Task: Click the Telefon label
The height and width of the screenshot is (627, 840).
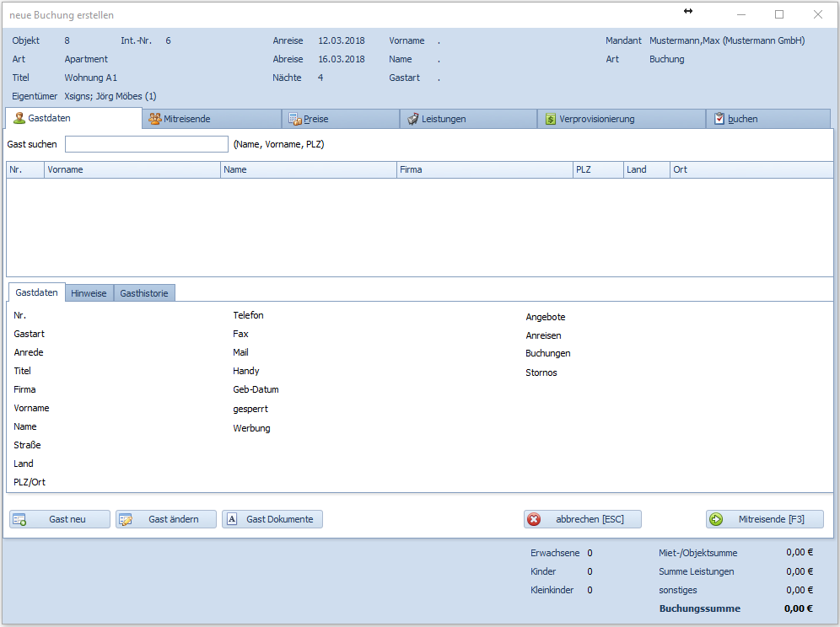Action: (248, 315)
